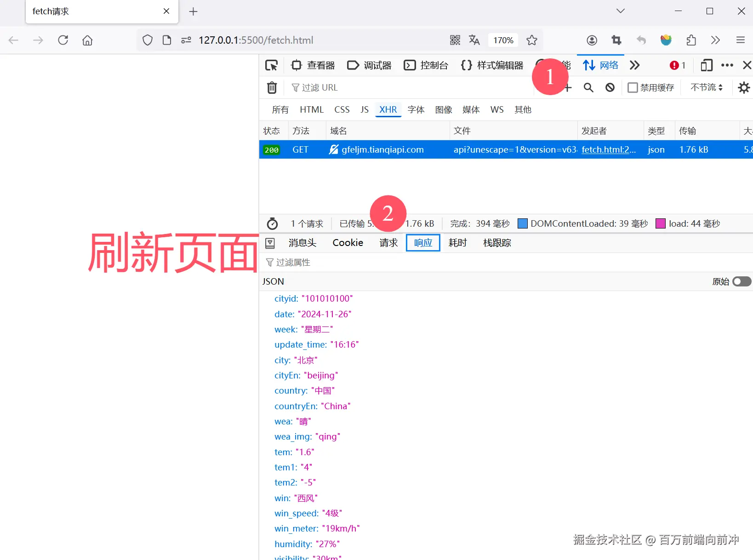The height and width of the screenshot is (560, 753).
Task: Toggle request blocking with circle-slash icon
Action: 610,87
